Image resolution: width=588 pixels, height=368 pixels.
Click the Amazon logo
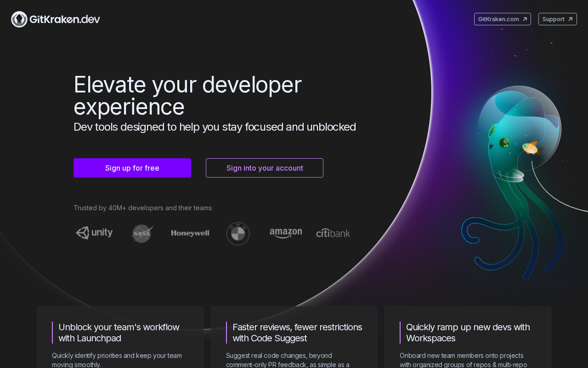coord(286,233)
